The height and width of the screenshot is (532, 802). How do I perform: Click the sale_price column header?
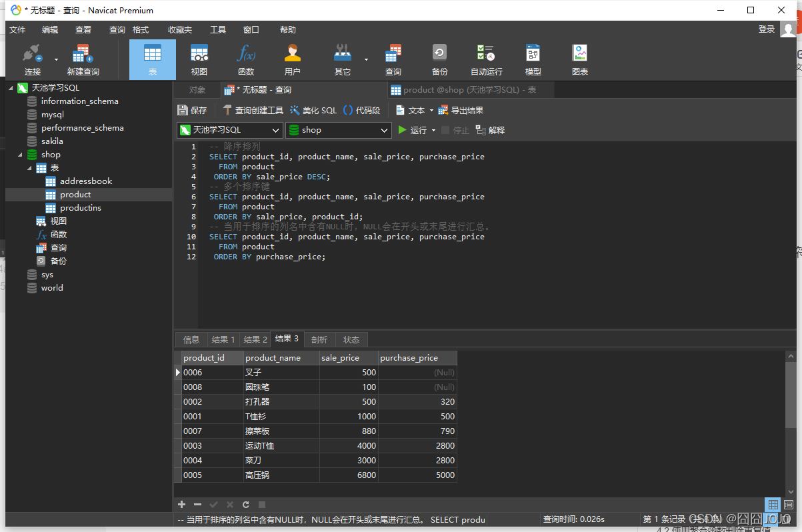click(349, 358)
